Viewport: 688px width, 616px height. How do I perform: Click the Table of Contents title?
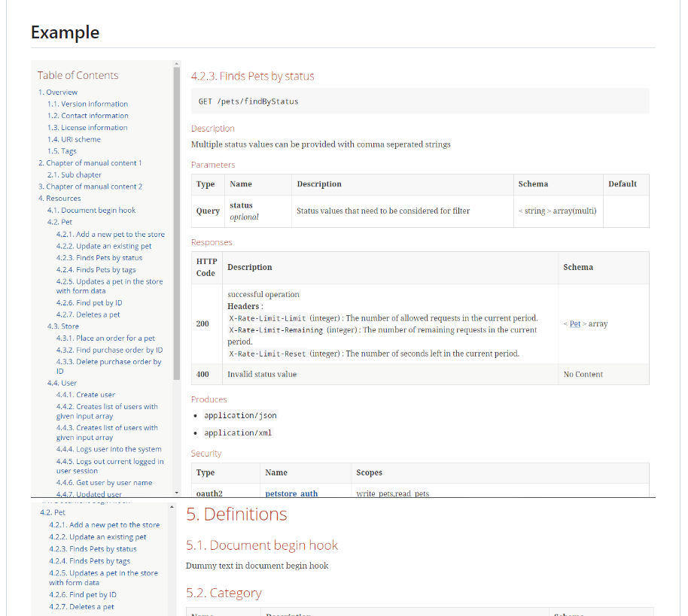point(78,75)
